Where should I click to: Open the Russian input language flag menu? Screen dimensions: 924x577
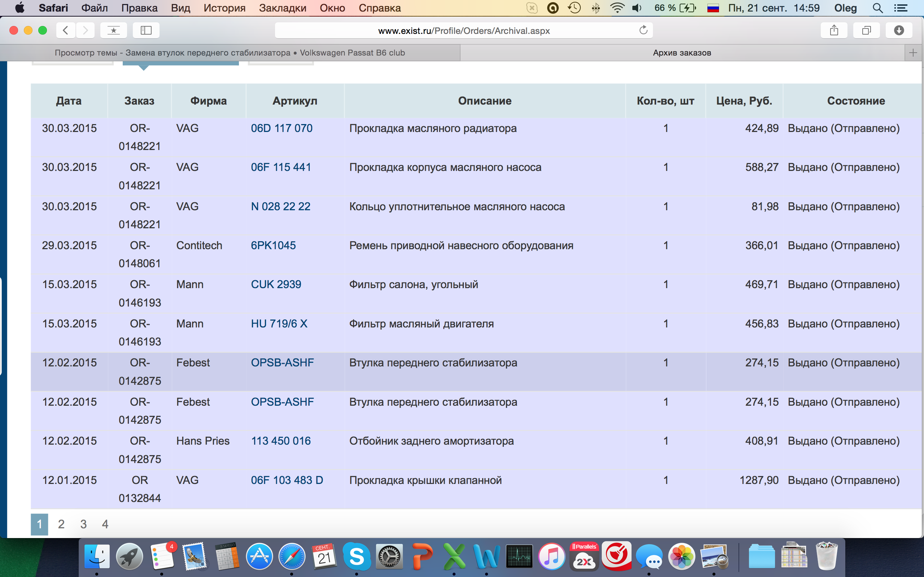pos(713,8)
